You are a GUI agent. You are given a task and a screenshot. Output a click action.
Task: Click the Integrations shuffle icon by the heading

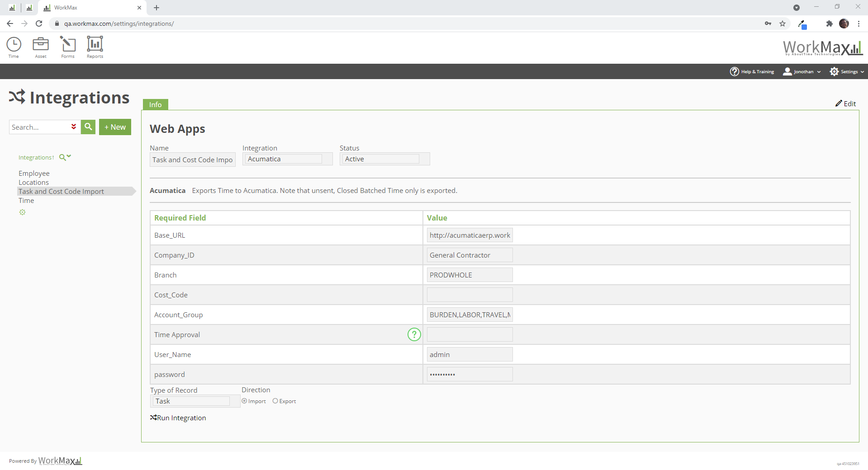tap(17, 97)
